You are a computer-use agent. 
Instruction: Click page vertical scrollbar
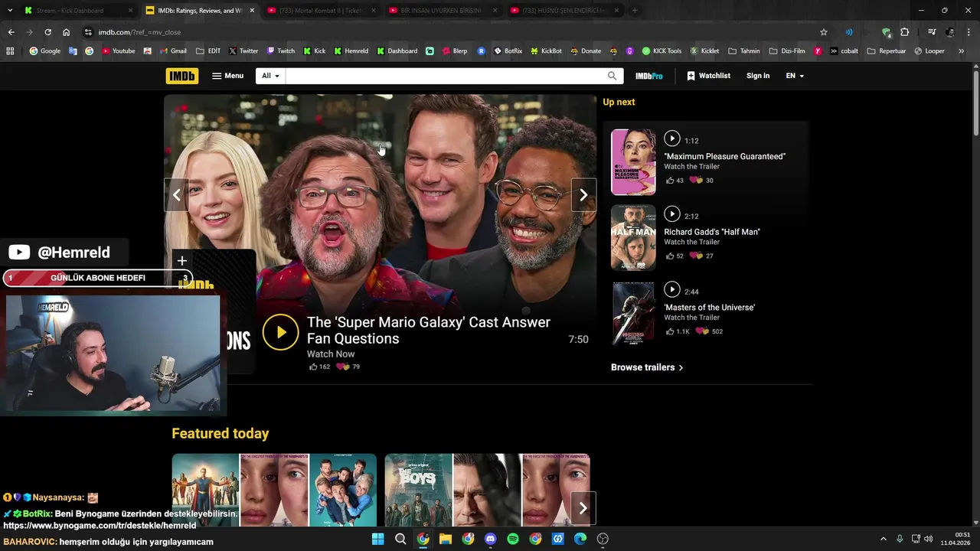point(975,103)
